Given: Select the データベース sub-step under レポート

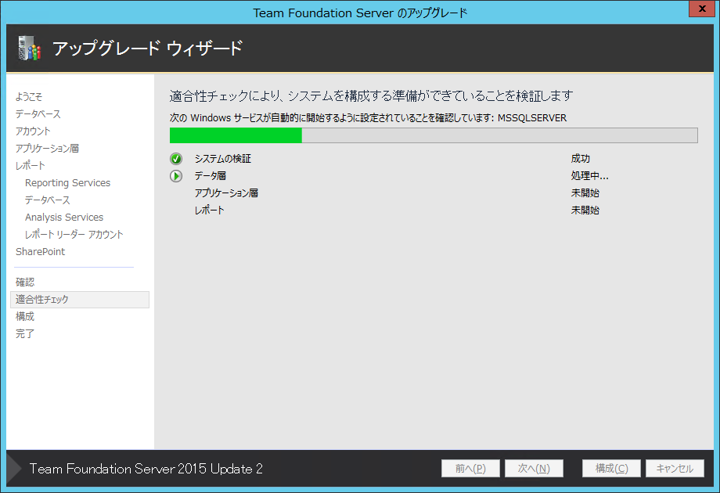Looking at the screenshot, I should coord(47,200).
